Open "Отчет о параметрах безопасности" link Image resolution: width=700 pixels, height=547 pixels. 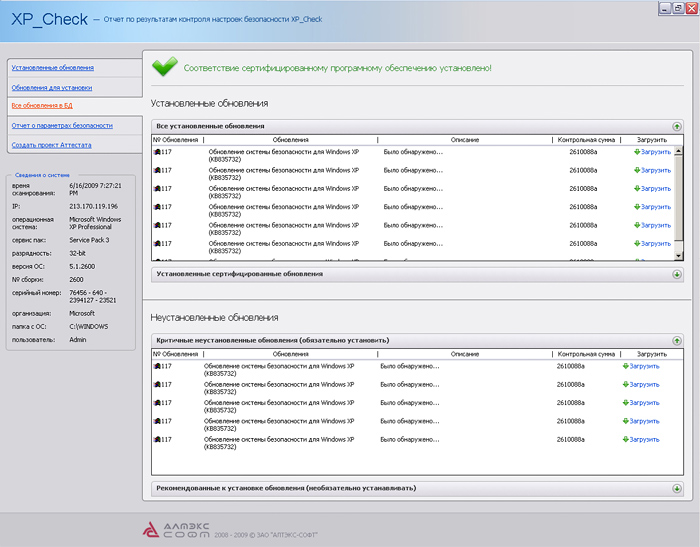pos(62,125)
